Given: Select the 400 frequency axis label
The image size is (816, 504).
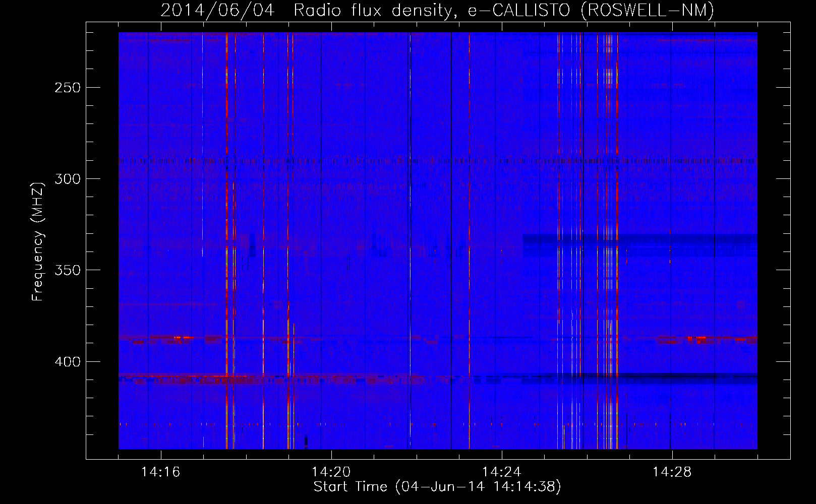Looking at the screenshot, I should click(x=68, y=362).
